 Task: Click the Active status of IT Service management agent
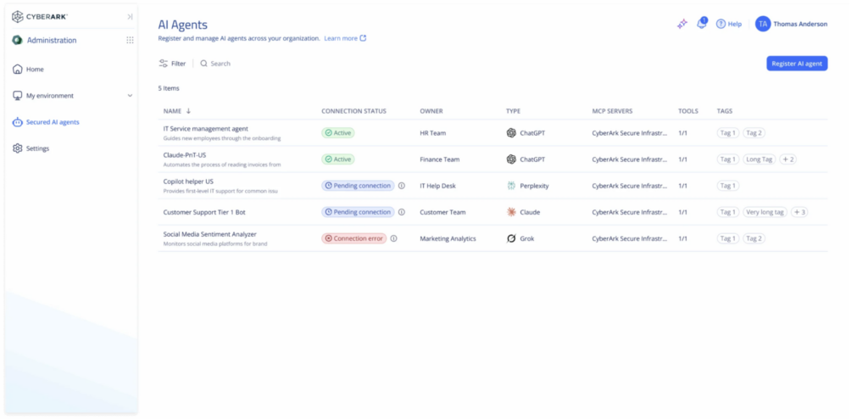click(338, 133)
